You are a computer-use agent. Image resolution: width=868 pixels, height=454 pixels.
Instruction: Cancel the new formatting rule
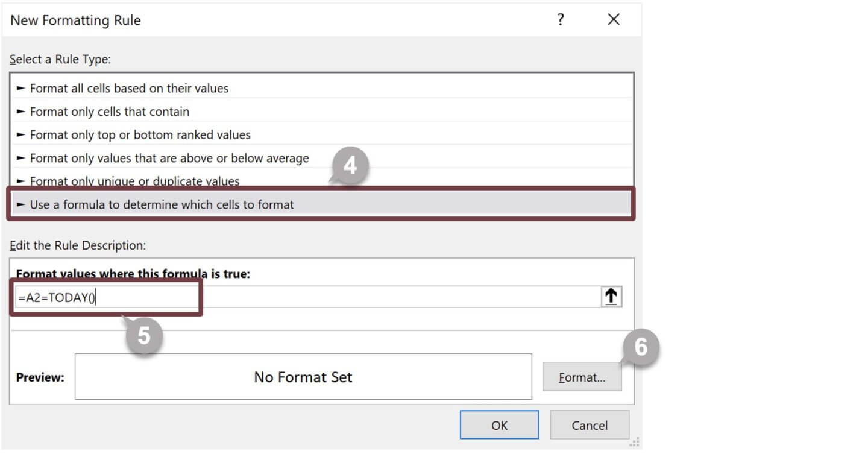590,425
